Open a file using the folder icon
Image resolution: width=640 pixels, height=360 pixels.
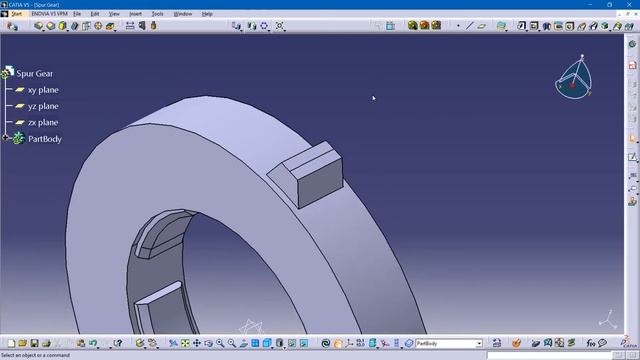click(x=22, y=343)
